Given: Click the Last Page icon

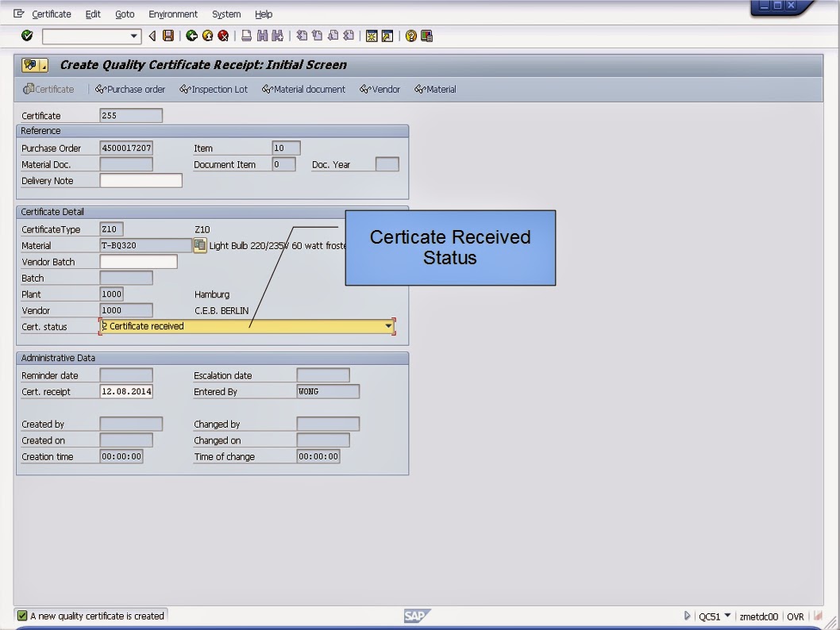Looking at the screenshot, I should point(349,36).
